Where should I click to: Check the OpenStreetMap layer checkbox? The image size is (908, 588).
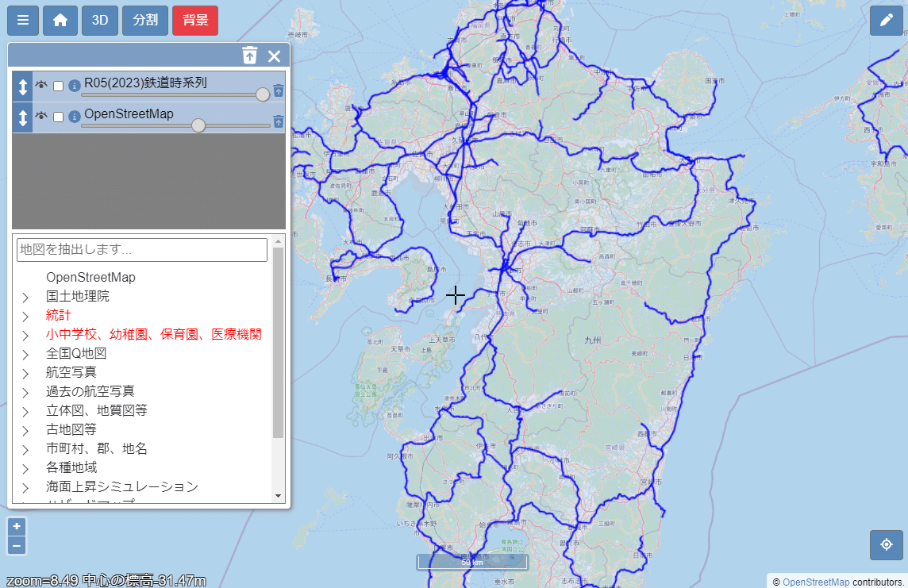point(59,117)
